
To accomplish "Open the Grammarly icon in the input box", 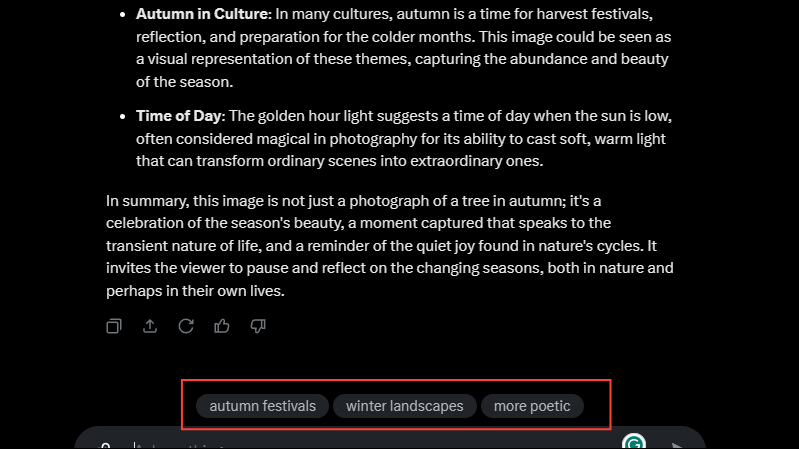I will click(634, 442).
